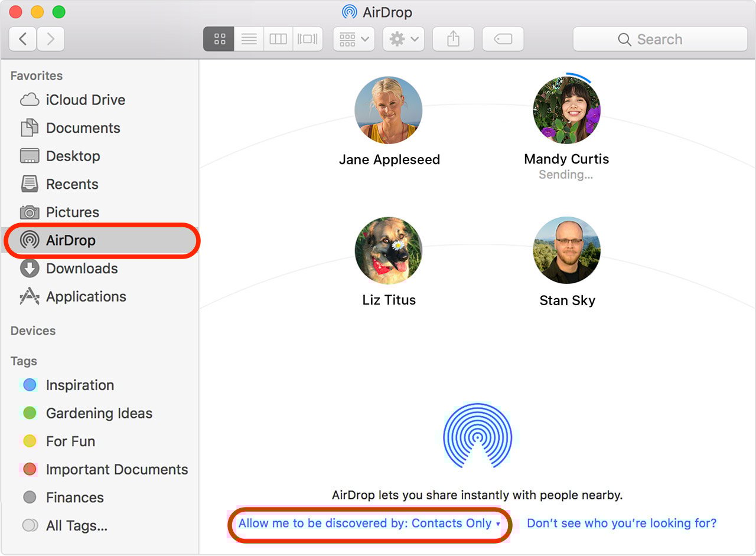Focus the Search field

pos(660,40)
